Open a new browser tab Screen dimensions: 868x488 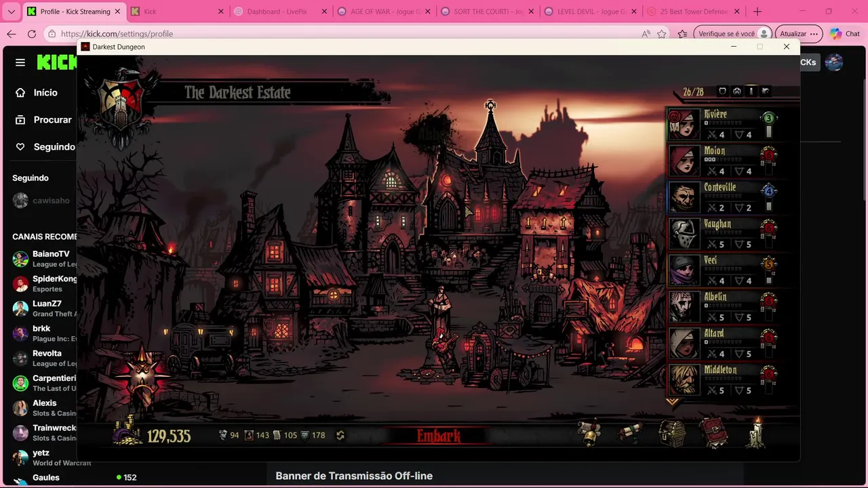point(757,12)
